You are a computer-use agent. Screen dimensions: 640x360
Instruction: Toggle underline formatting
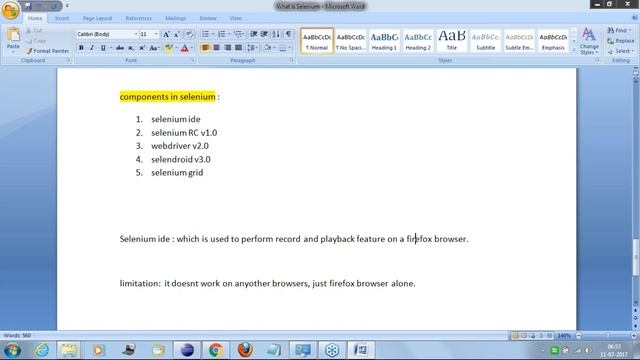pyautogui.click(x=103, y=48)
